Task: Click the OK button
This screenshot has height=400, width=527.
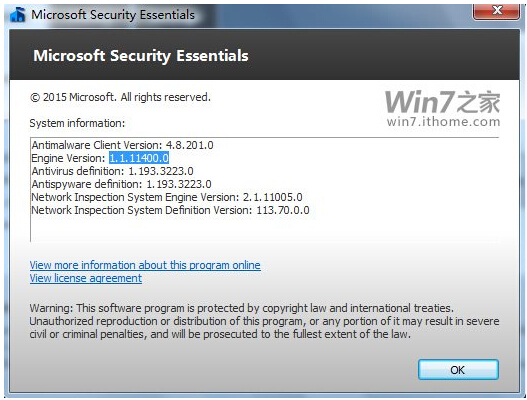Action: pyautogui.click(x=458, y=370)
